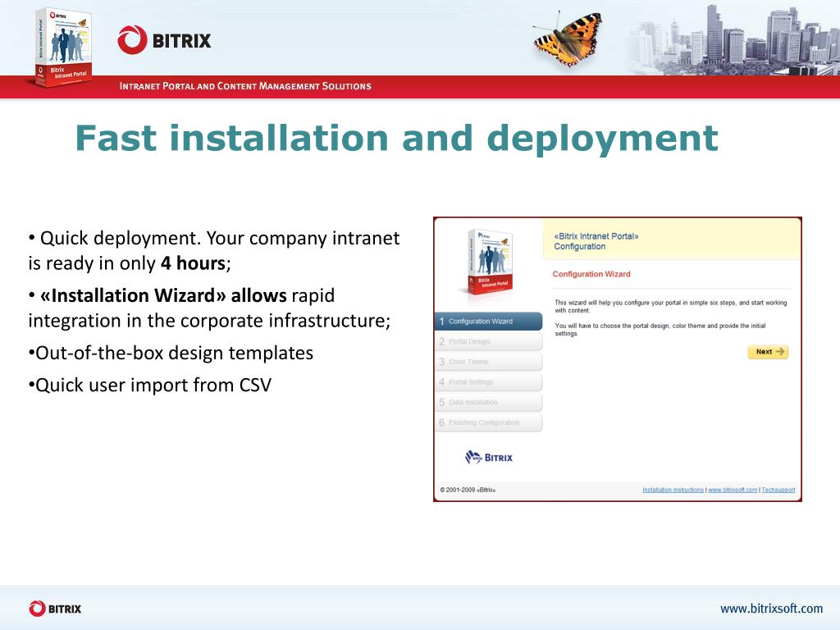Click the blue Bitrix logo under wizard steps
Viewport: 840px width, 630px height.
(x=489, y=458)
